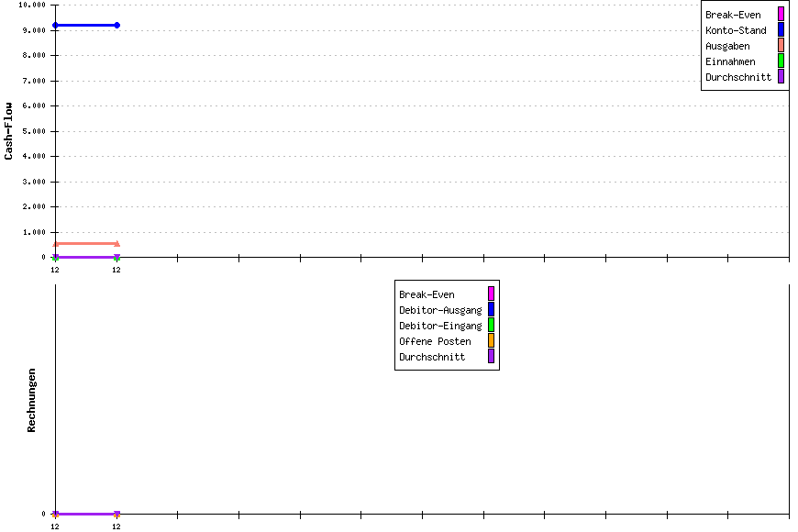Click the Konto-Stand legend label
Image resolution: width=798 pixels, height=532 pixels.
pyautogui.click(x=735, y=30)
